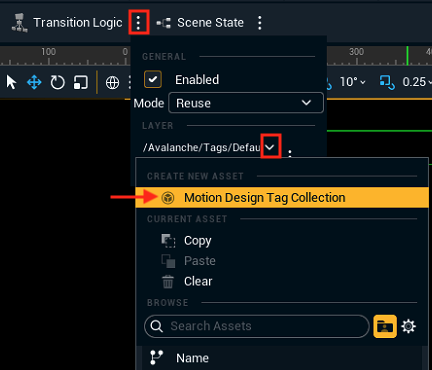Image resolution: width=432 pixels, height=370 pixels.
Task: Open asset picker settings gear
Action: 409,326
